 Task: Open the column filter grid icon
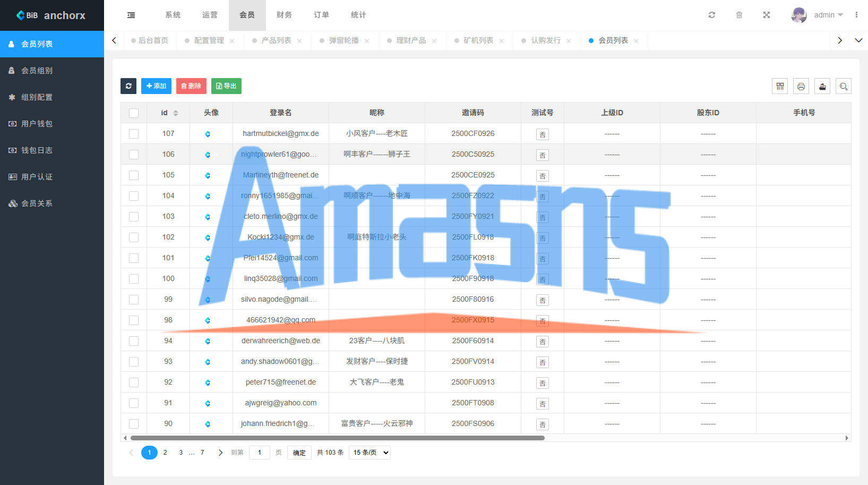[780, 86]
